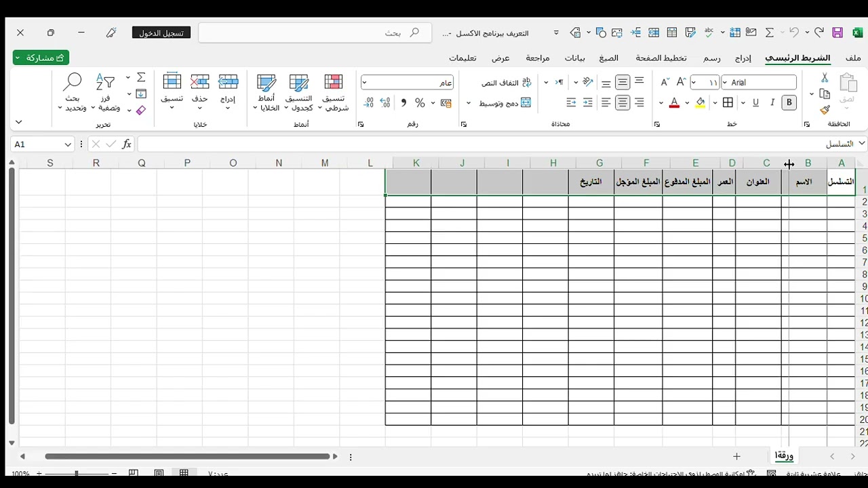
Task: Click the spelling check abc icon
Action: (x=709, y=33)
